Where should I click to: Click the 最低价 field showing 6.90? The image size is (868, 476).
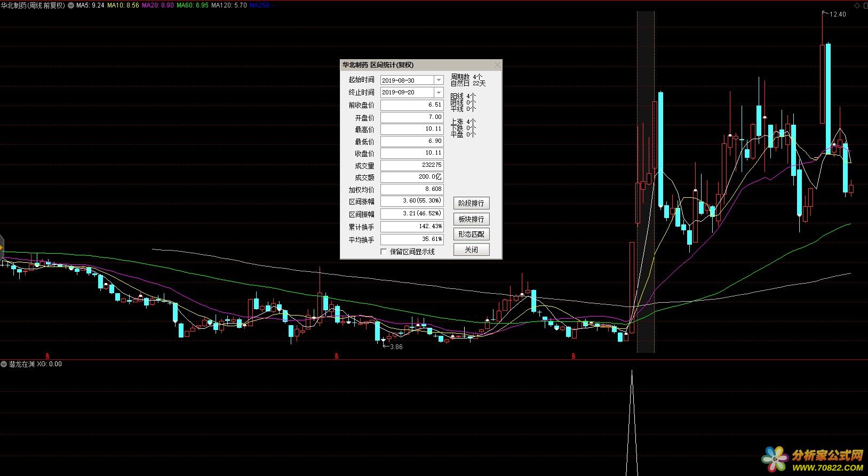tap(411, 141)
